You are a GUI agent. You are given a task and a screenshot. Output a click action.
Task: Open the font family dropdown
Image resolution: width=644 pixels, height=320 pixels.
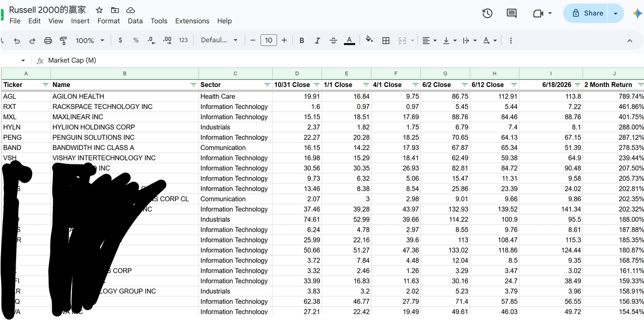click(x=219, y=40)
